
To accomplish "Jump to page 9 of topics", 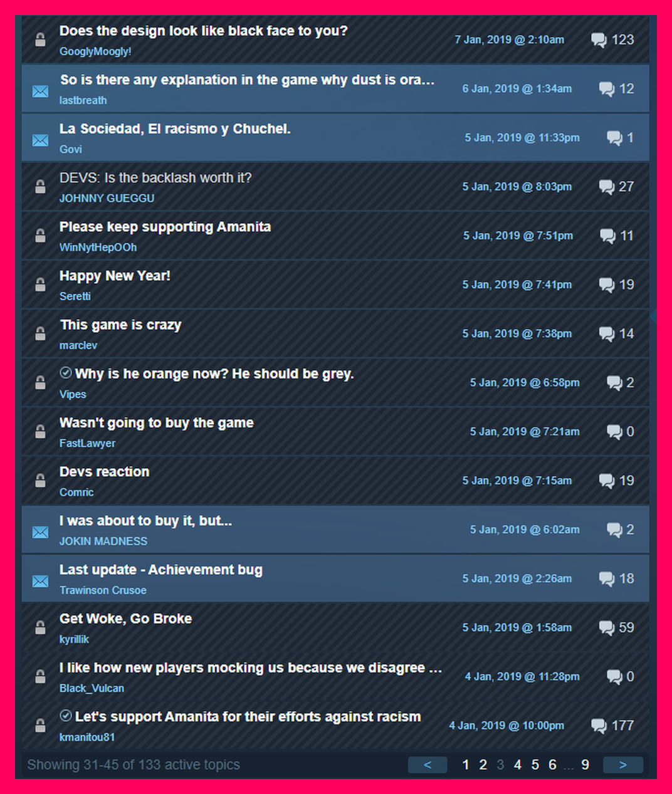I will tap(585, 765).
